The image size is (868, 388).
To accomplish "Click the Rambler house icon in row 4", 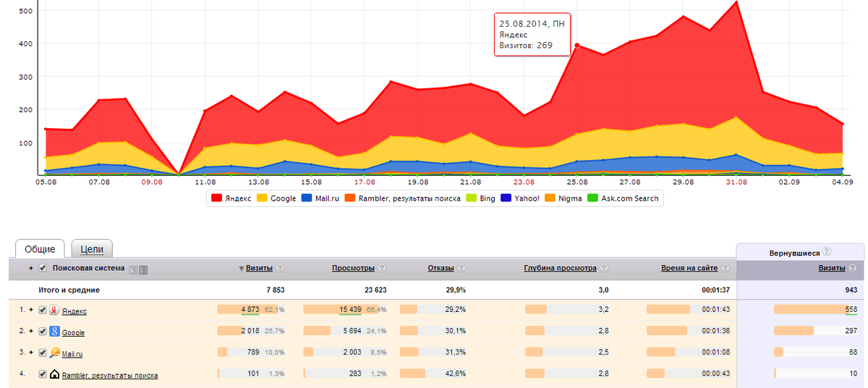I will pyautogui.click(x=54, y=375).
